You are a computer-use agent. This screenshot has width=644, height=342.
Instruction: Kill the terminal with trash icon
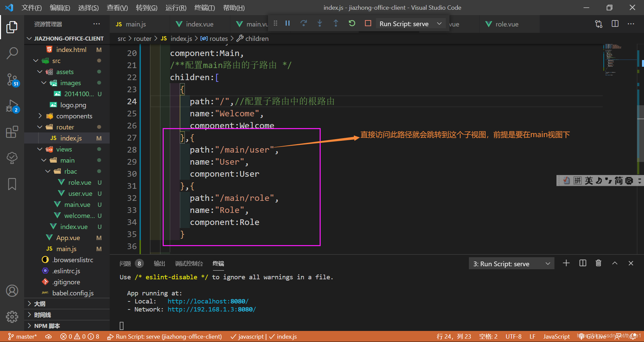pos(598,263)
